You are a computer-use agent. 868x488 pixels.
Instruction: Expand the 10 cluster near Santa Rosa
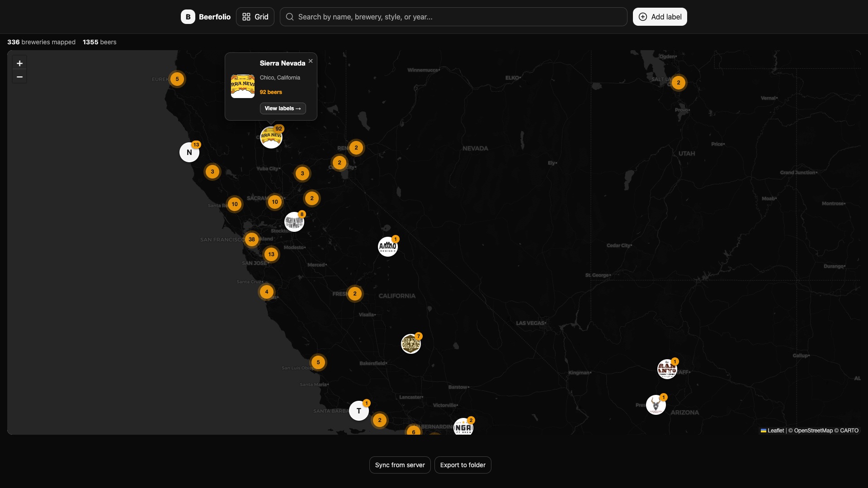pyautogui.click(x=235, y=204)
